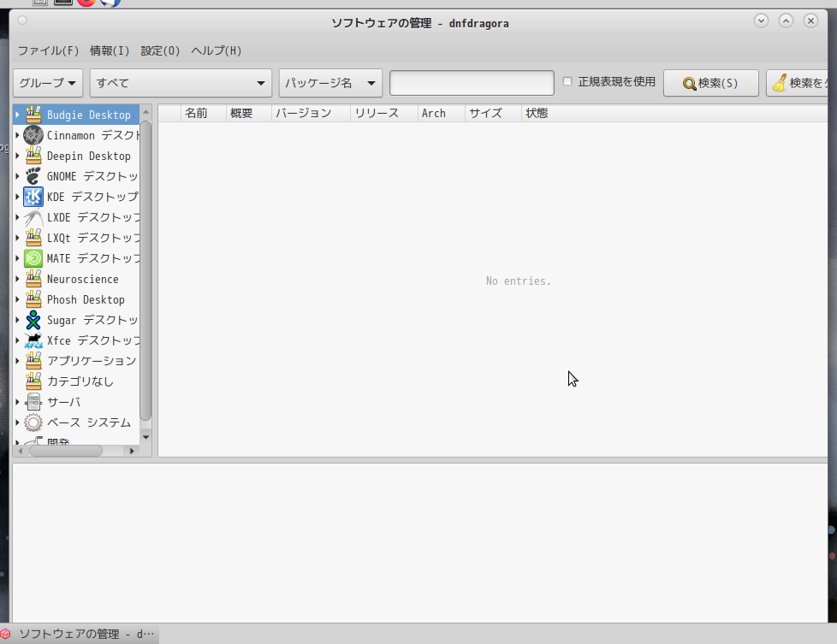Select the Neuroscience tree row text

click(x=83, y=279)
